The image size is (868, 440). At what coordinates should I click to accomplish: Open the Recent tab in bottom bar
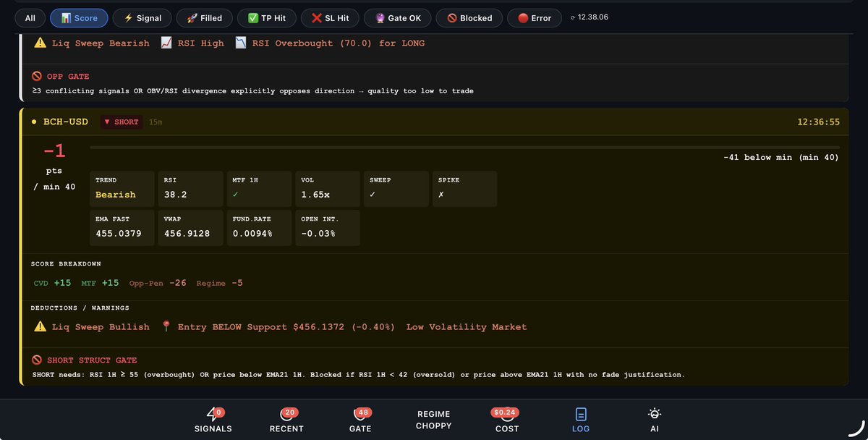tap(286, 420)
